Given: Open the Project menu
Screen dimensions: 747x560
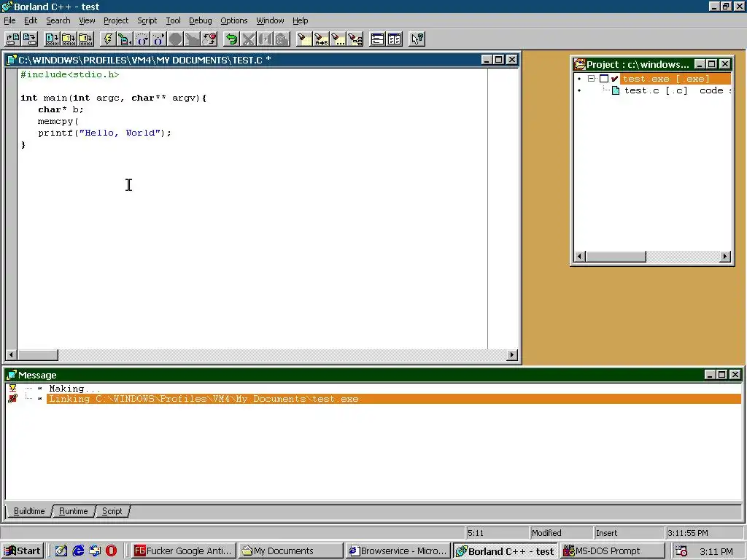Looking at the screenshot, I should 116,20.
